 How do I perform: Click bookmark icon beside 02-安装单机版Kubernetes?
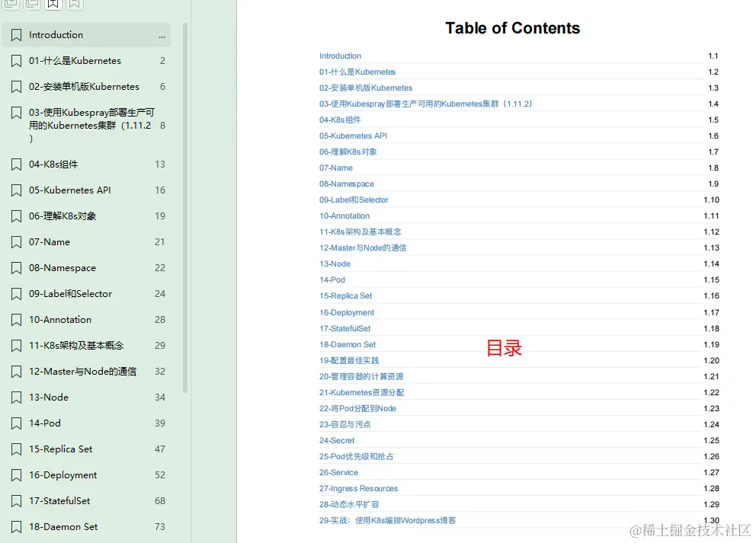(x=17, y=87)
